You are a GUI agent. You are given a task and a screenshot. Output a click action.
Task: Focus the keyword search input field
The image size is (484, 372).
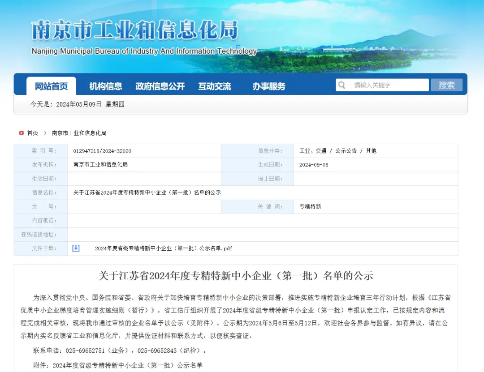click(388, 85)
